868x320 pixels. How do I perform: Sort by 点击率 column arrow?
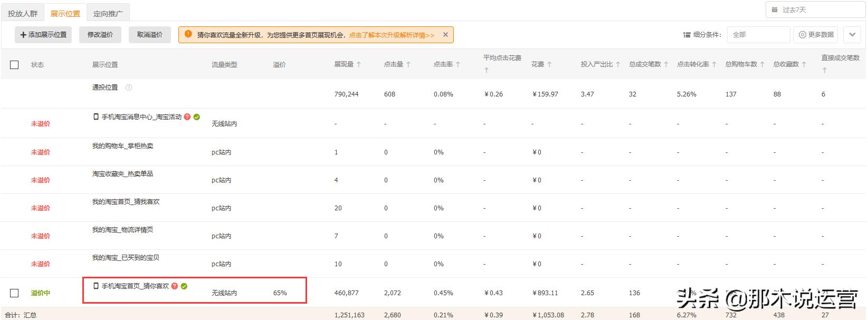point(458,64)
